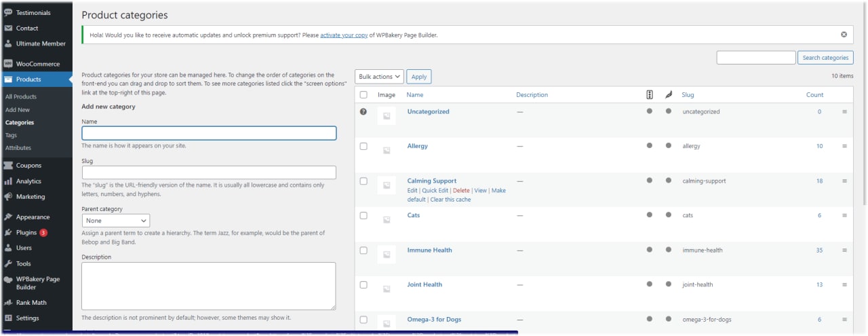
Task: Open the Attributes submenu item
Action: (x=18, y=148)
